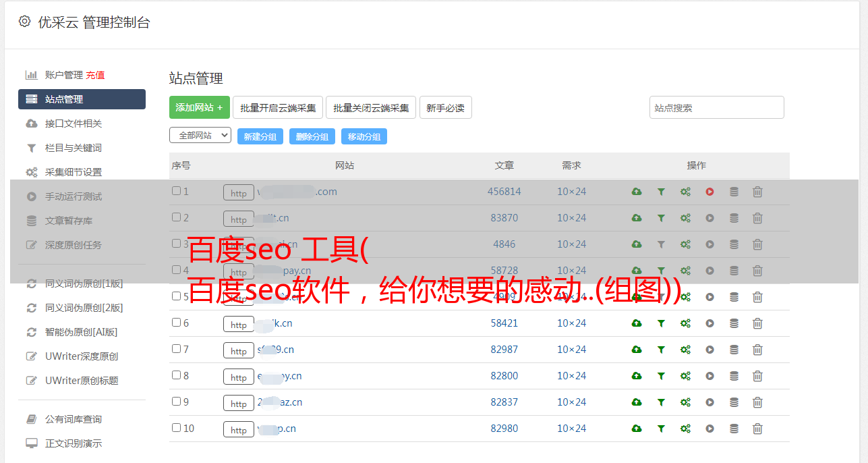Tick the checkbox for site row 6
Viewport: 868px width, 463px height.
(x=176, y=323)
